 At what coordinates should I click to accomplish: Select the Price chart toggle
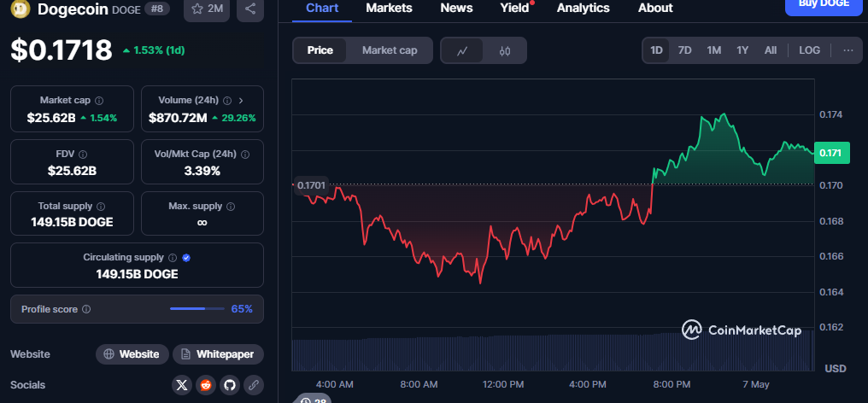click(x=320, y=50)
